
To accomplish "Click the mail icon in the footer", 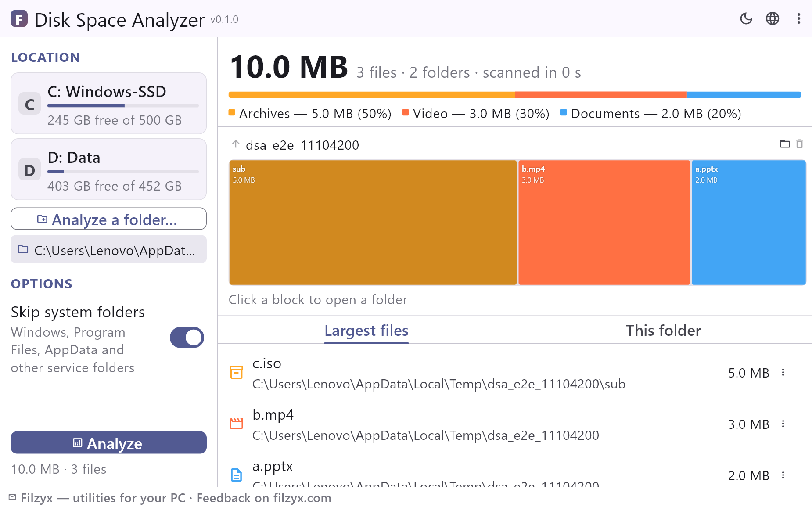I will (x=12, y=497).
